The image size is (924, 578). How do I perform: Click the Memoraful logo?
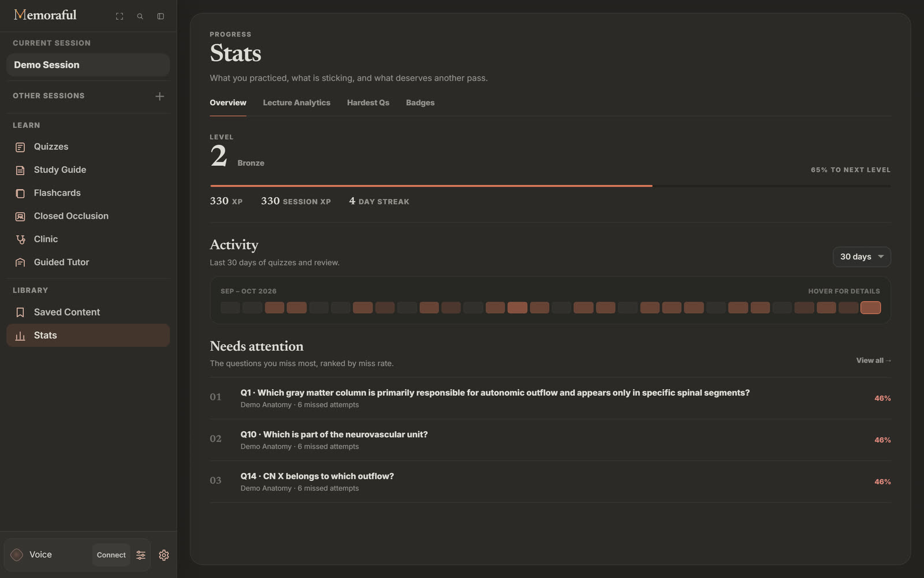tap(45, 15)
